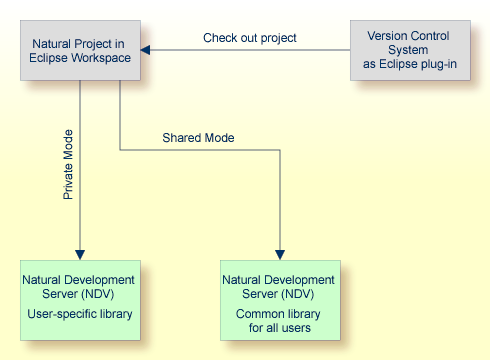The height and width of the screenshot is (360, 490).
Task: Click the arrowhead pointing to Natural Project box
Action: point(145,50)
